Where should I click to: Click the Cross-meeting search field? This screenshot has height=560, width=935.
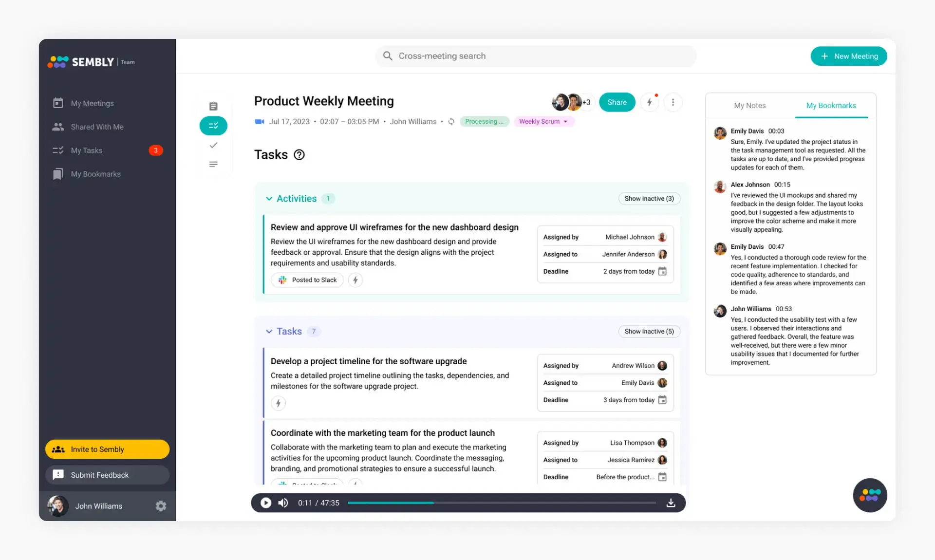coord(536,56)
